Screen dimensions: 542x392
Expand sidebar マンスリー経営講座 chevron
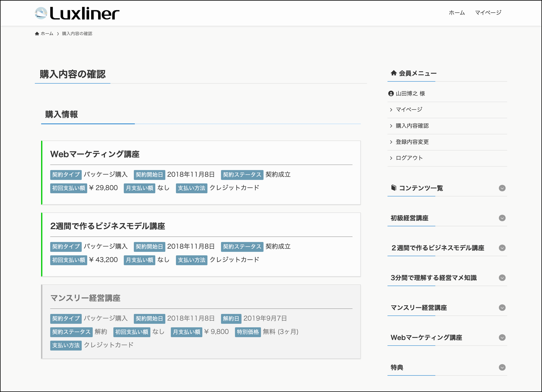click(x=502, y=308)
